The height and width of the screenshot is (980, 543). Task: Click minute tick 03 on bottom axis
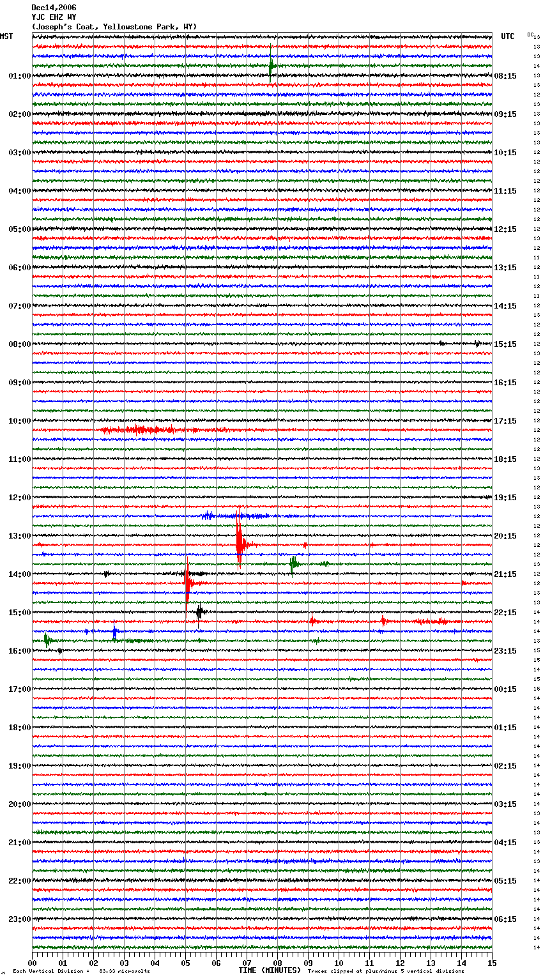124,963
